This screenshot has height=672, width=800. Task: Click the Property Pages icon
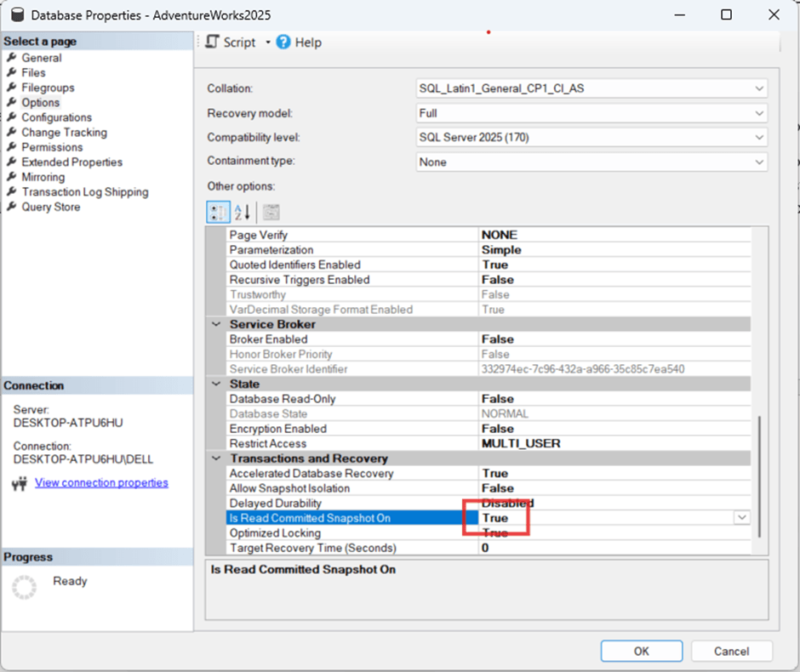(x=271, y=212)
